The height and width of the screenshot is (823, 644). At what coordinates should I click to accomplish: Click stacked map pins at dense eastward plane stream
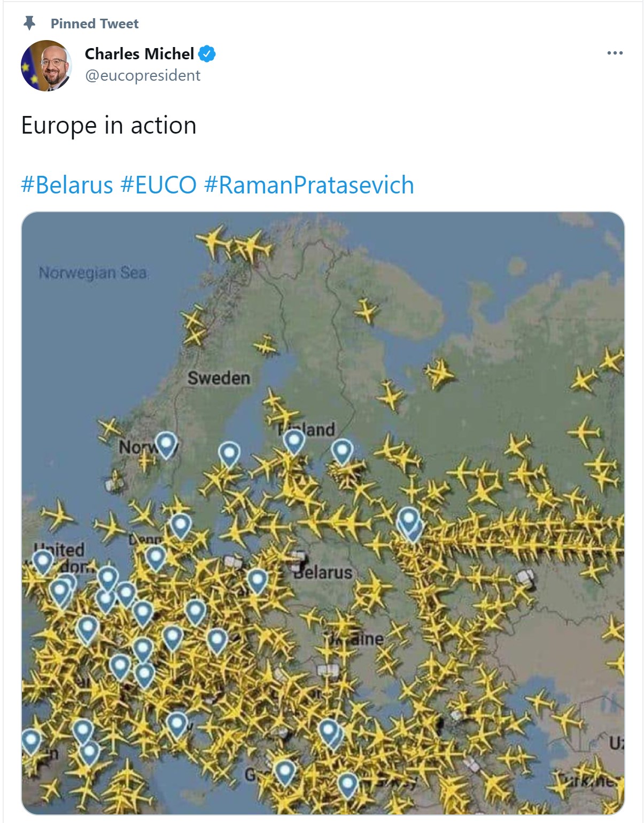coord(410,524)
